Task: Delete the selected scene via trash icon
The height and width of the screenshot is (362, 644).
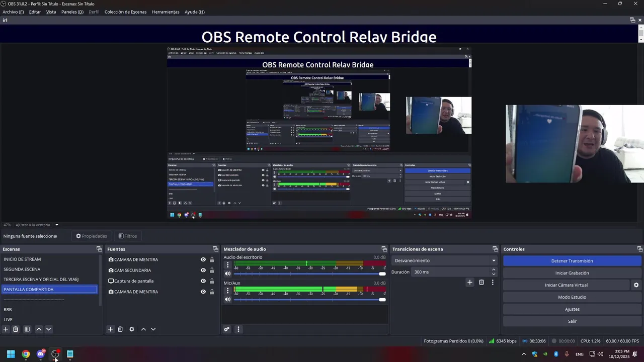Action: click(16, 329)
